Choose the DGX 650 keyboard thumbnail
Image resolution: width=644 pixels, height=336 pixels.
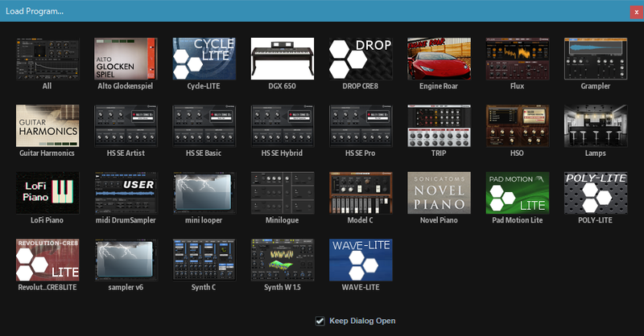tap(283, 59)
